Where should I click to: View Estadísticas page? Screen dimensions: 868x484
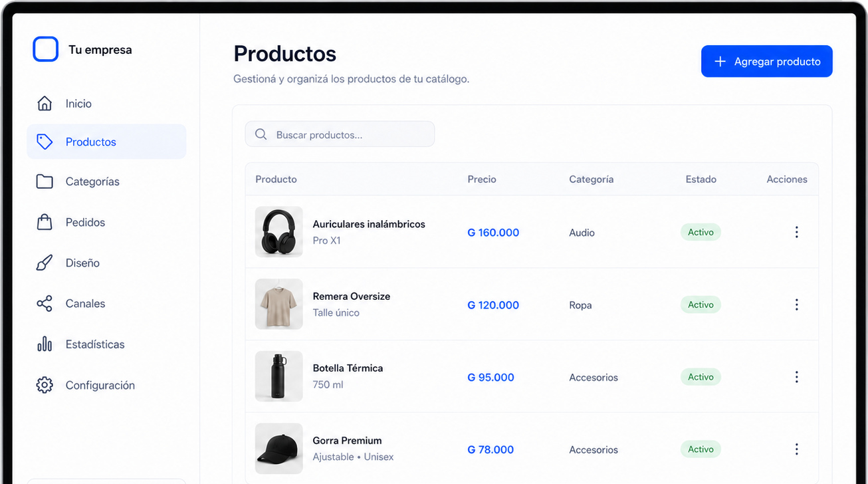[x=106, y=344]
